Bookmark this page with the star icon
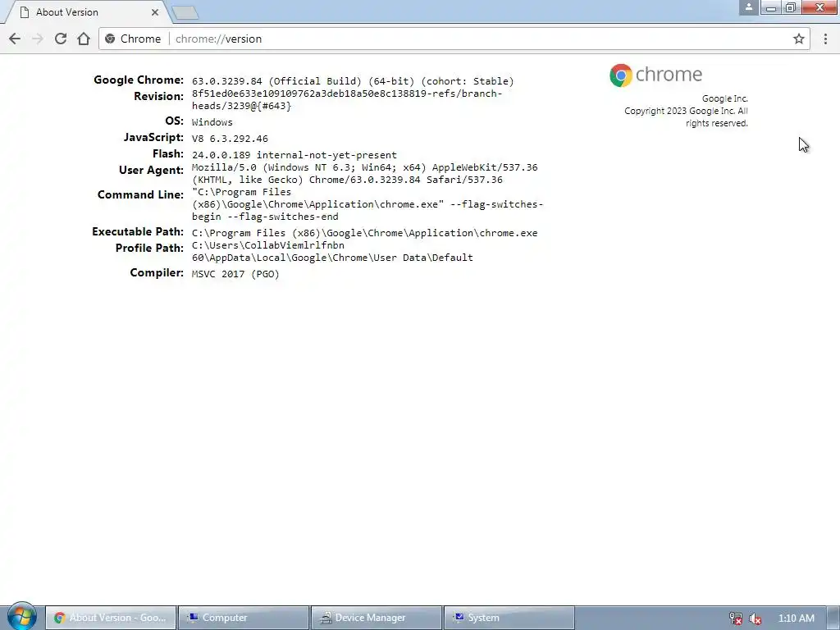The height and width of the screenshot is (630, 840). (799, 39)
